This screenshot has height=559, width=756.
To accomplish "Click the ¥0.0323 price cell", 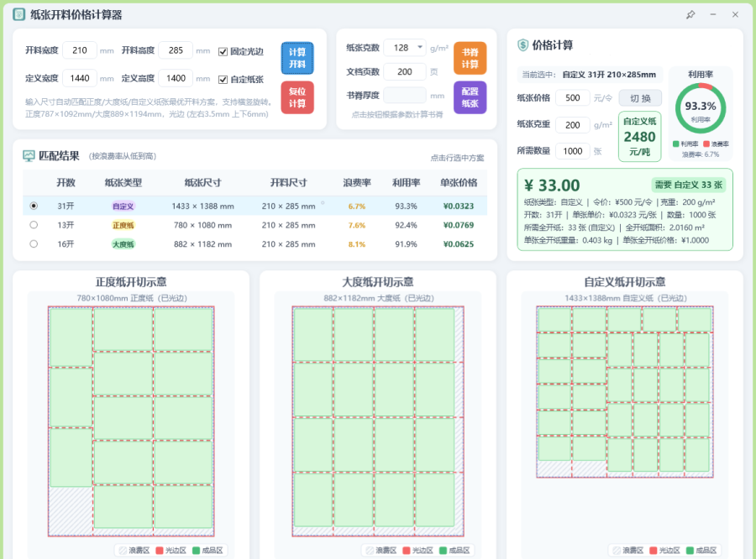I will point(459,206).
